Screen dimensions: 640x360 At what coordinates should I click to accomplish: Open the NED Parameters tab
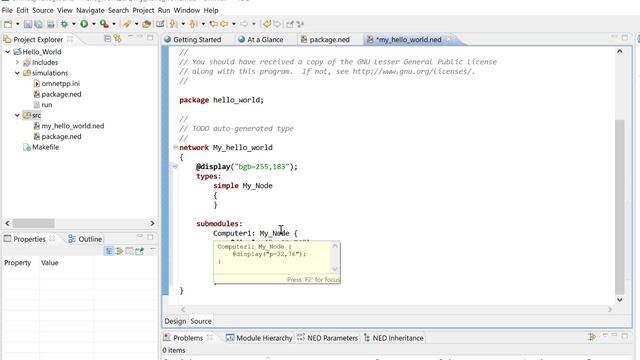tap(332, 338)
